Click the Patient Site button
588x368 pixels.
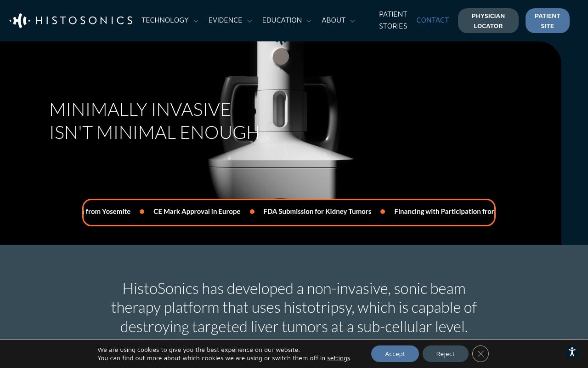[548, 21]
